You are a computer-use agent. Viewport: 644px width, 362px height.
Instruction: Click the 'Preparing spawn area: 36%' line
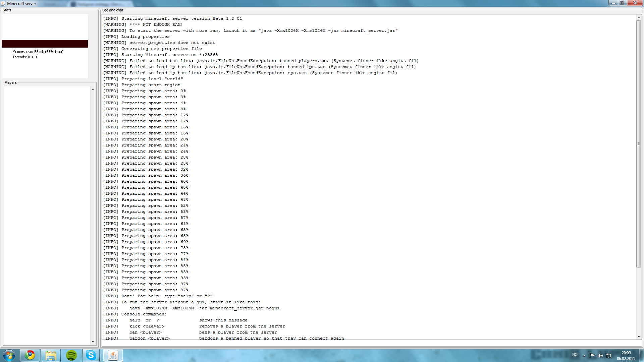146,175
